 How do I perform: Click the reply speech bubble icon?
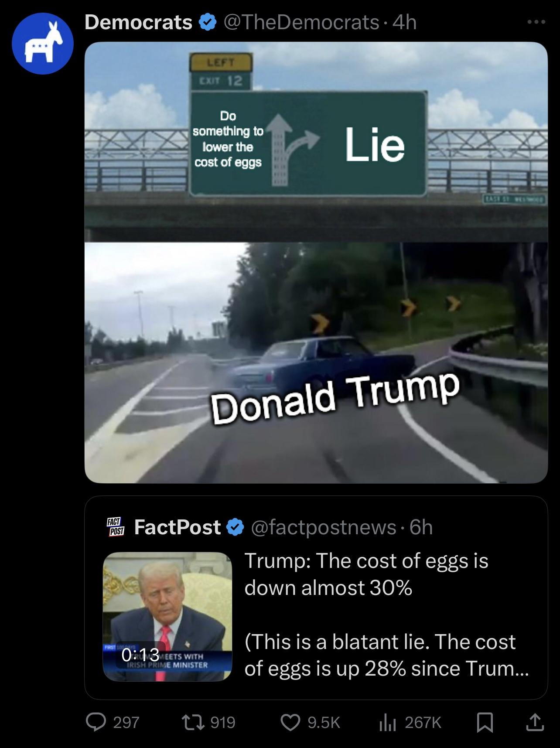pyautogui.click(x=94, y=722)
